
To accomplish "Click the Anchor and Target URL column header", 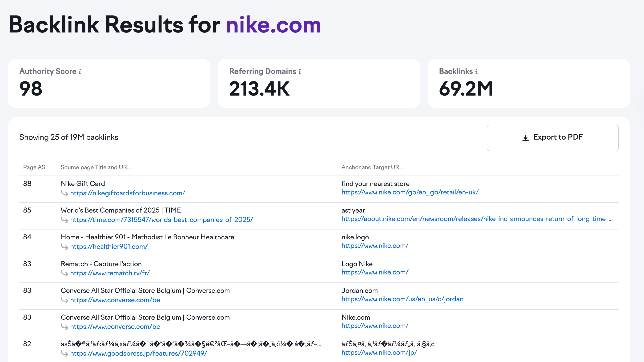I will pyautogui.click(x=372, y=167).
